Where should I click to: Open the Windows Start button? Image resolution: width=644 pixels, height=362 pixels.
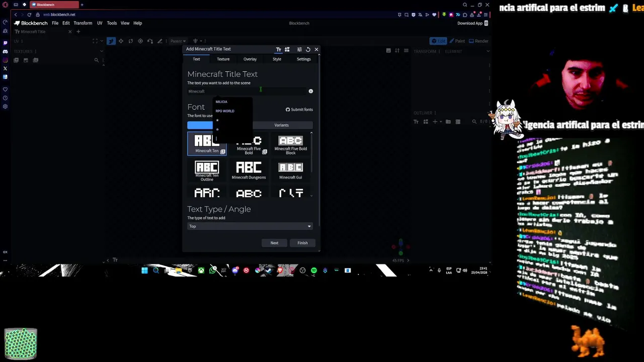pyautogui.click(x=144, y=270)
